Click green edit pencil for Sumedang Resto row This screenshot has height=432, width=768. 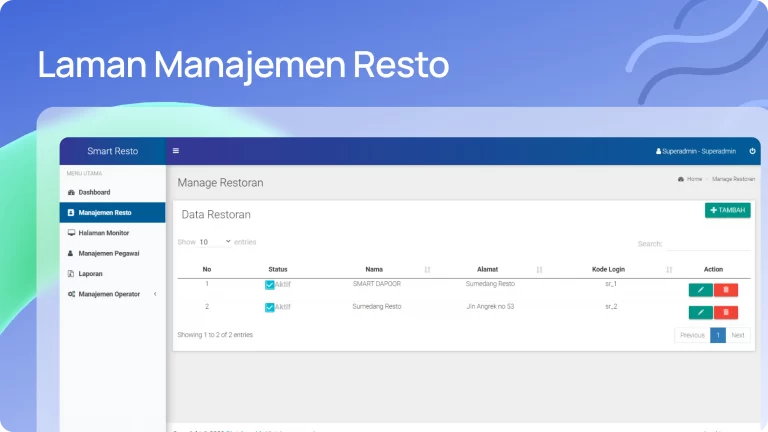pyautogui.click(x=700, y=312)
